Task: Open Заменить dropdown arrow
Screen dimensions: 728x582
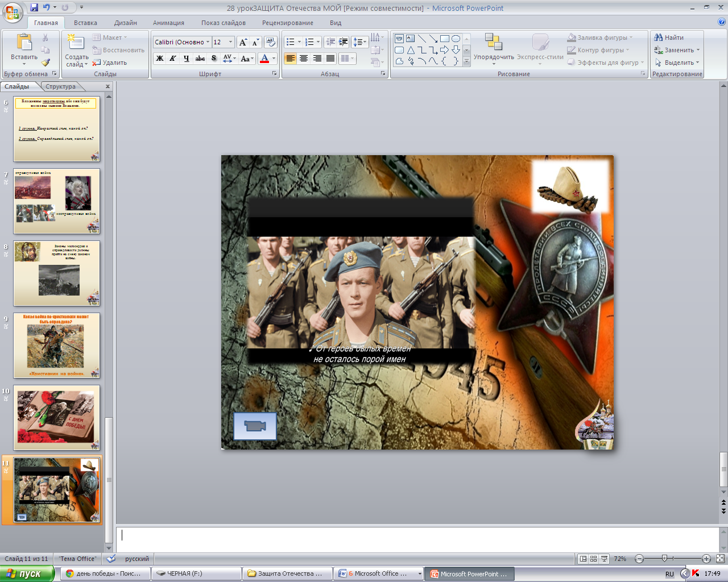Action: (698, 50)
